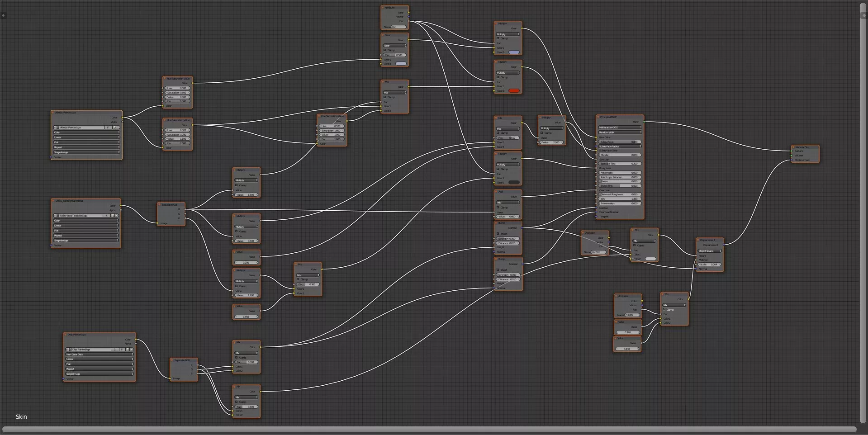Collapse the Material Output node
This screenshot has height=435, width=868.
793,147
